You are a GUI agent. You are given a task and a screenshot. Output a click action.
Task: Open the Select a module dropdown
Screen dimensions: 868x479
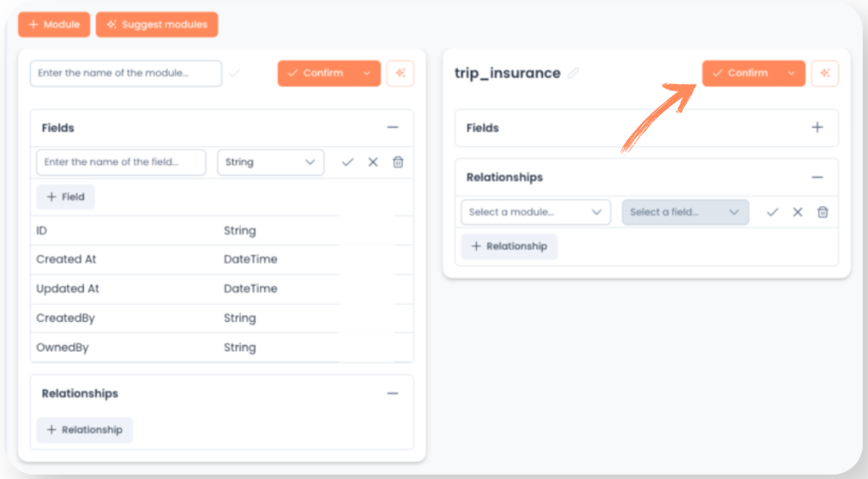click(x=535, y=212)
